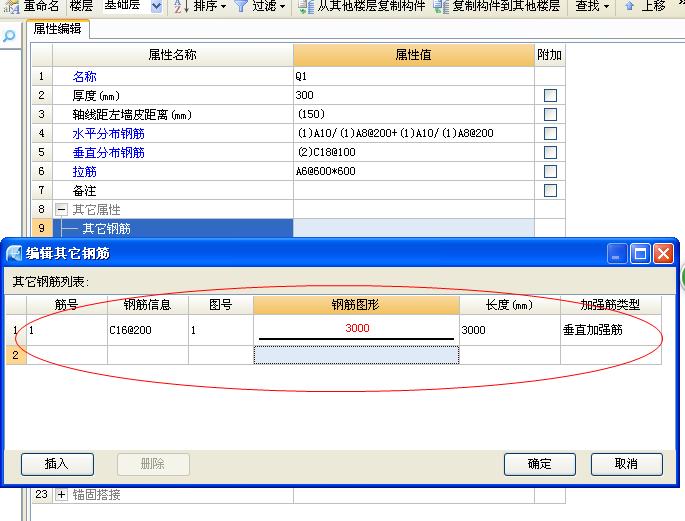Click the 水平分布钢筋 value cell
Viewport: 685px width, 521px height.
[x=414, y=133]
